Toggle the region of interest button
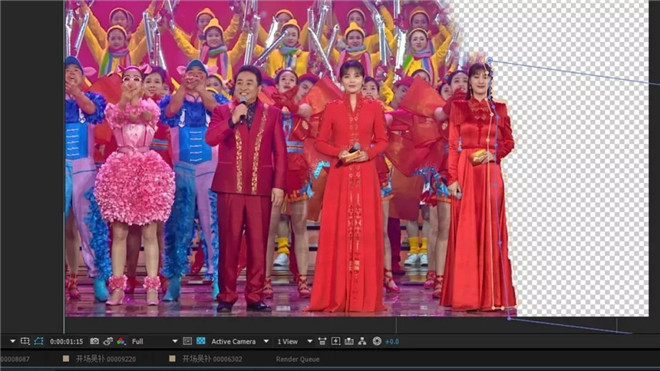Image resolution: width=660 pixels, height=371 pixels. (x=188, y=342)
